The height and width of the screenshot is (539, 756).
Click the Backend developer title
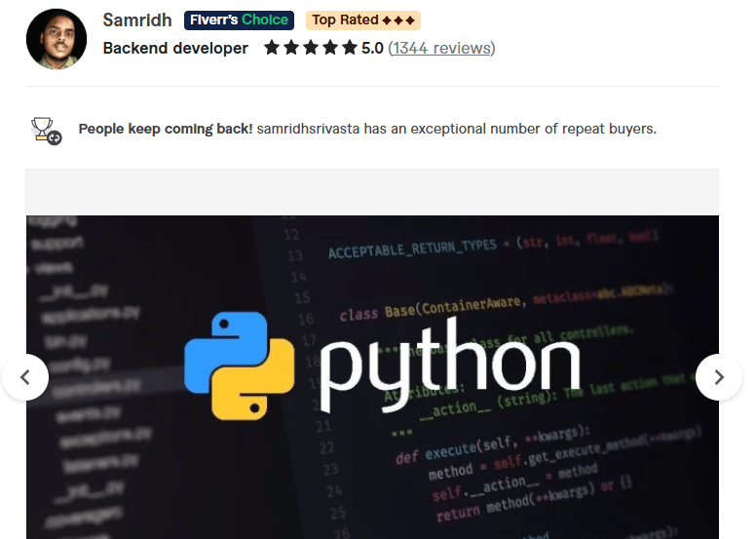coord(175,49)
